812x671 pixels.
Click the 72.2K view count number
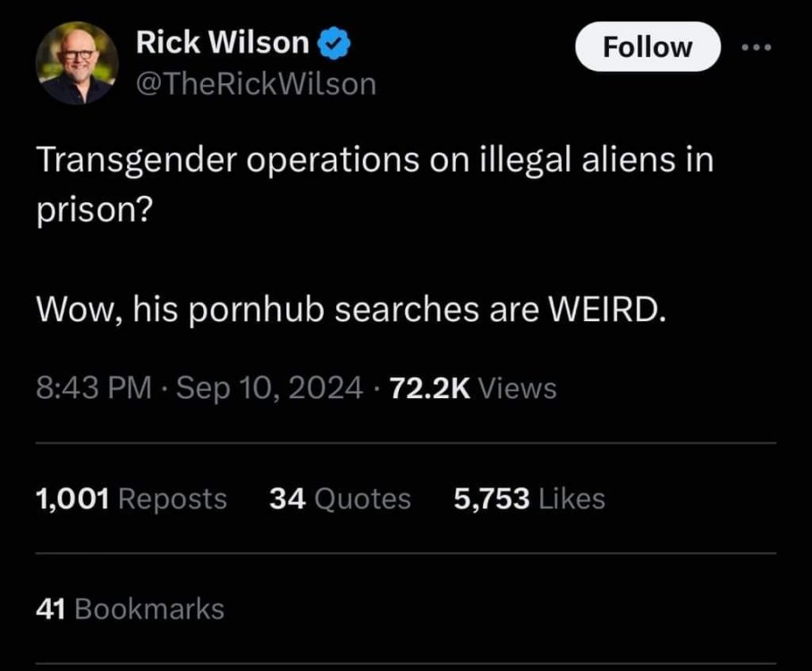pyautogui.click(x=430, y=388)
